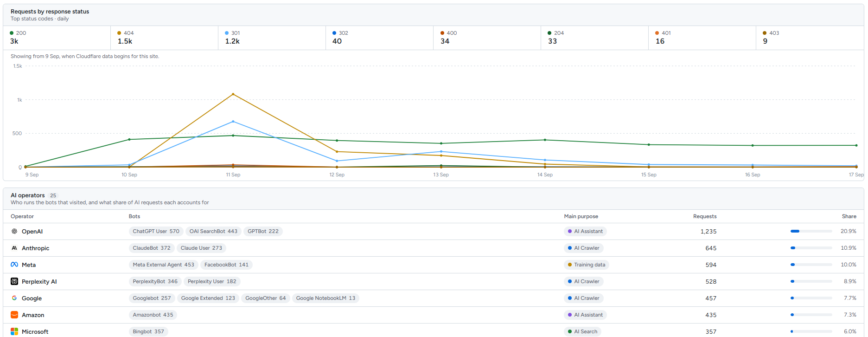Click the AI operators count badge 25
868x337 pixels.
[x=53, y=195]
